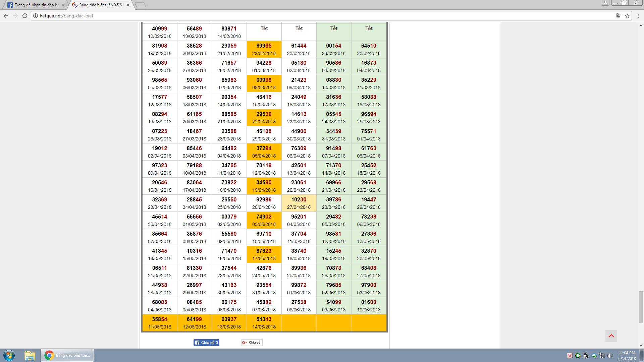Click the site information icon in address bar
The height and width of the screenshot is (362, 644).
tap(36, 16)
